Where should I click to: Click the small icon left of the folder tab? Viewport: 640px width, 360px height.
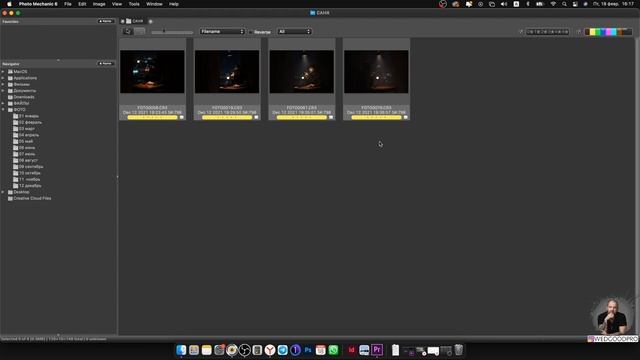[x=122, y=21]
